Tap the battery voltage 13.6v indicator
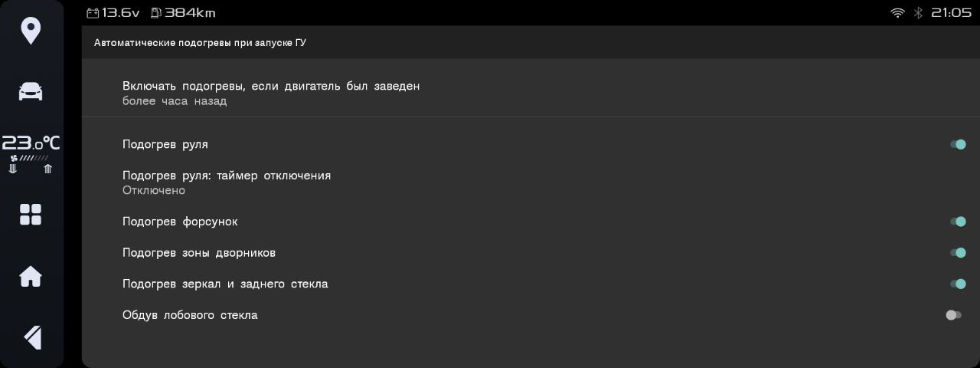The height and width of the screenshot is (368, 980). click(x=113, y=13)
